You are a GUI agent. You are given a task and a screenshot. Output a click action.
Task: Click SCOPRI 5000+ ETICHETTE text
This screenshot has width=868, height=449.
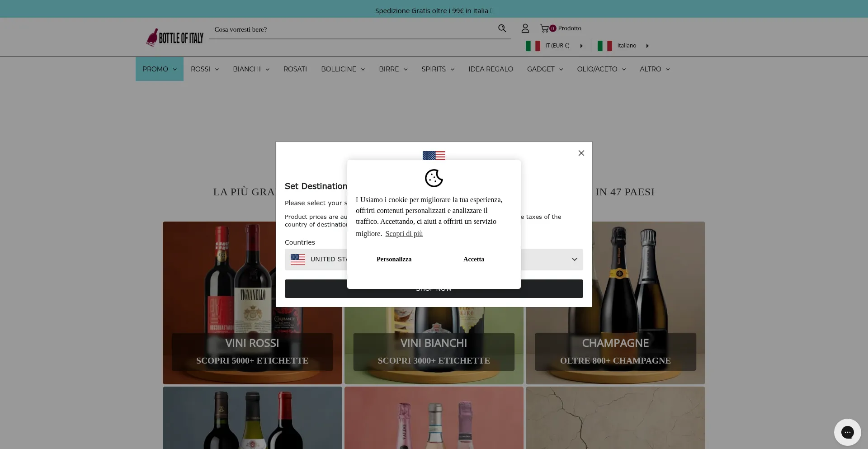click(252, 361)
